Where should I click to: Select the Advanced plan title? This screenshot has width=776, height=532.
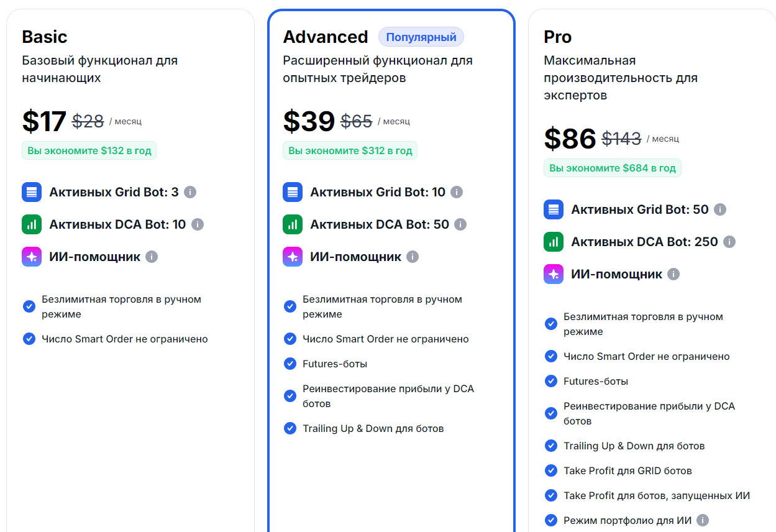326,37
